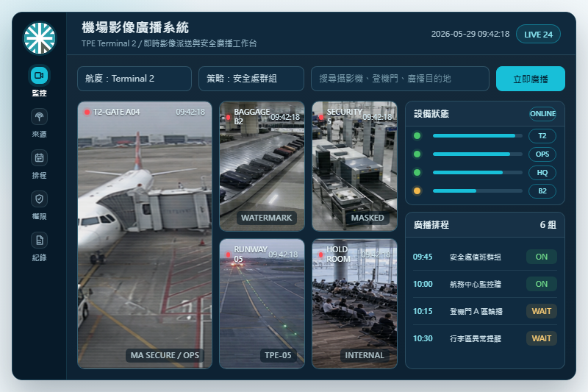Focus the camera and gate search field
The height and width of the screenshot is (392, 588).
click(400, 79)
